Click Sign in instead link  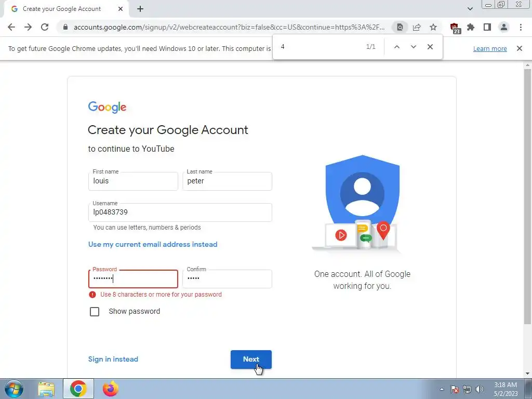[x=113, y=360]
